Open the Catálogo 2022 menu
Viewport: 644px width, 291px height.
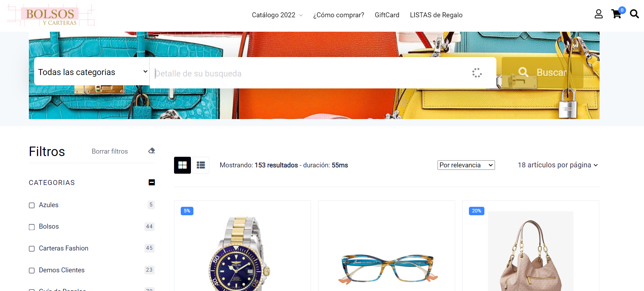tap(277, 15)
